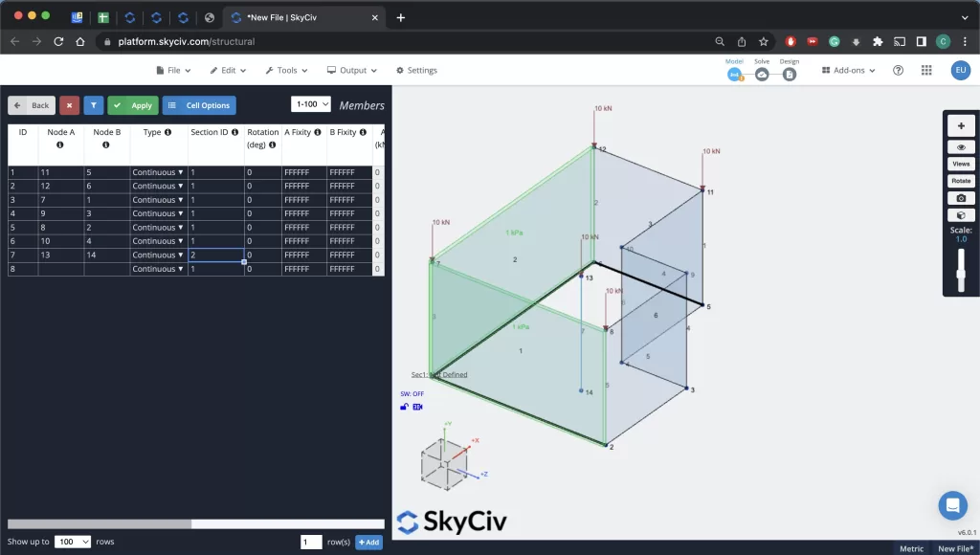Open the 3D cube render icon

(x=961, y=215)
